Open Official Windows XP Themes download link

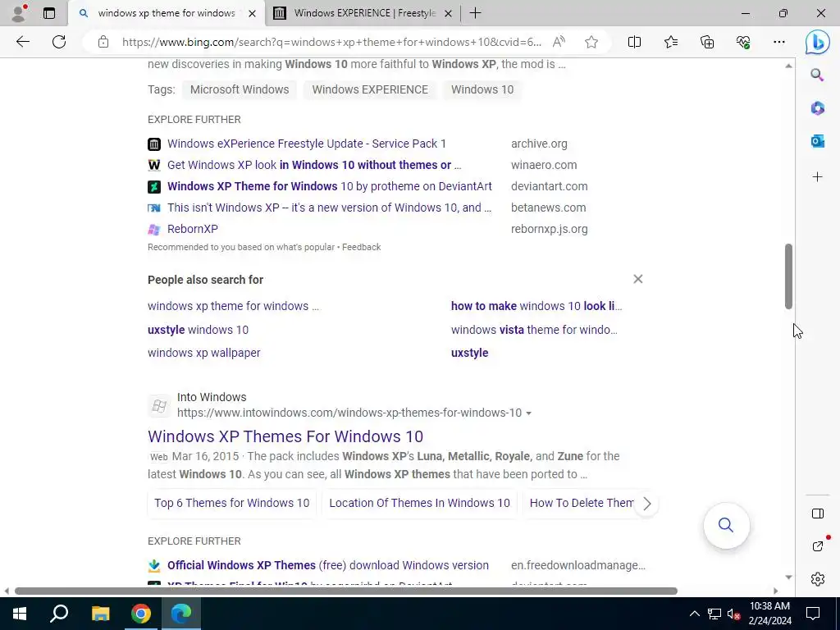[328, 565]
